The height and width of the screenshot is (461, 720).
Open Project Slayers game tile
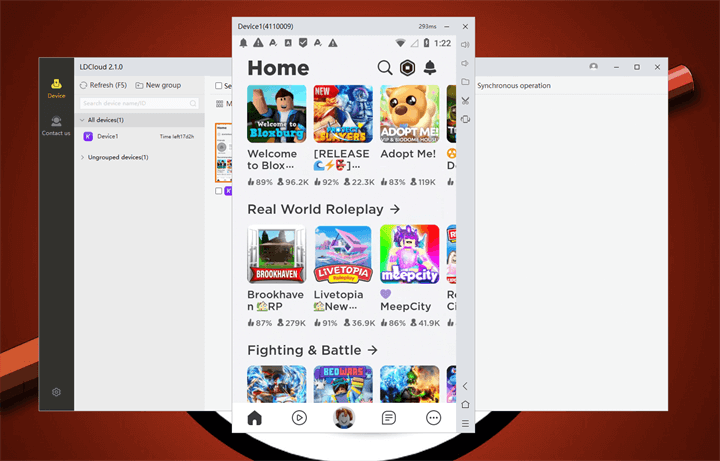pos(343,114)
